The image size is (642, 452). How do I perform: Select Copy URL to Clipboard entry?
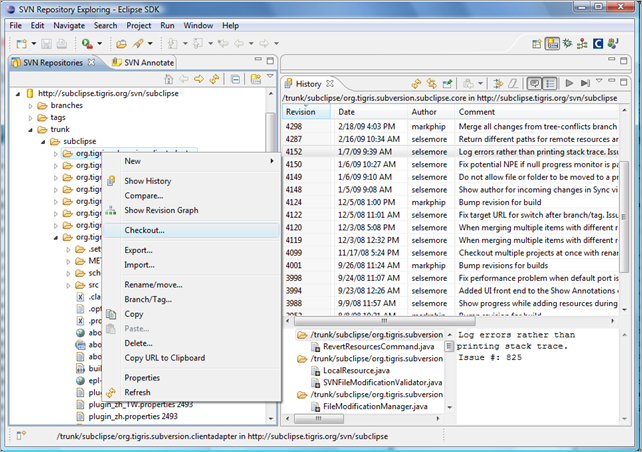click(164, 358)
